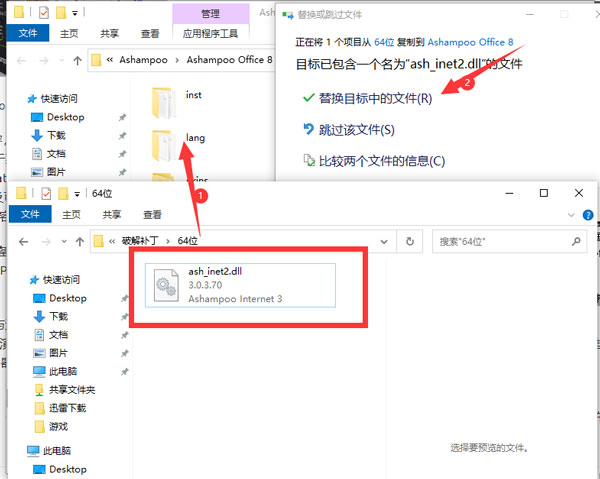Go back in Ashampoo Office window

click(21, 60)
